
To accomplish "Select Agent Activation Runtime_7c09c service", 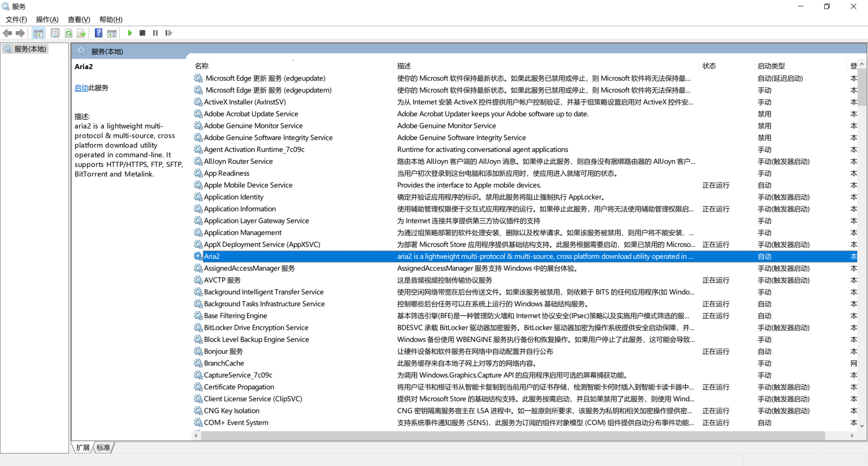I will tap(254, 149).
